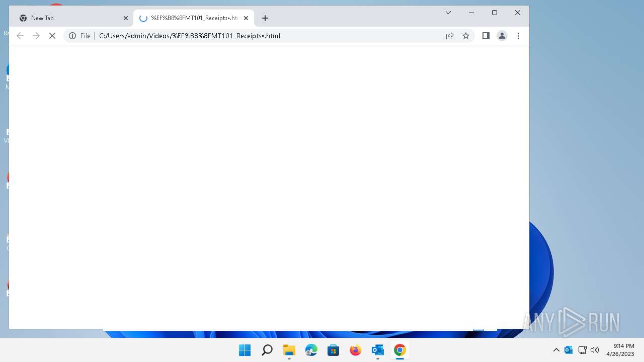Stop loading this page

pos(52,36)
